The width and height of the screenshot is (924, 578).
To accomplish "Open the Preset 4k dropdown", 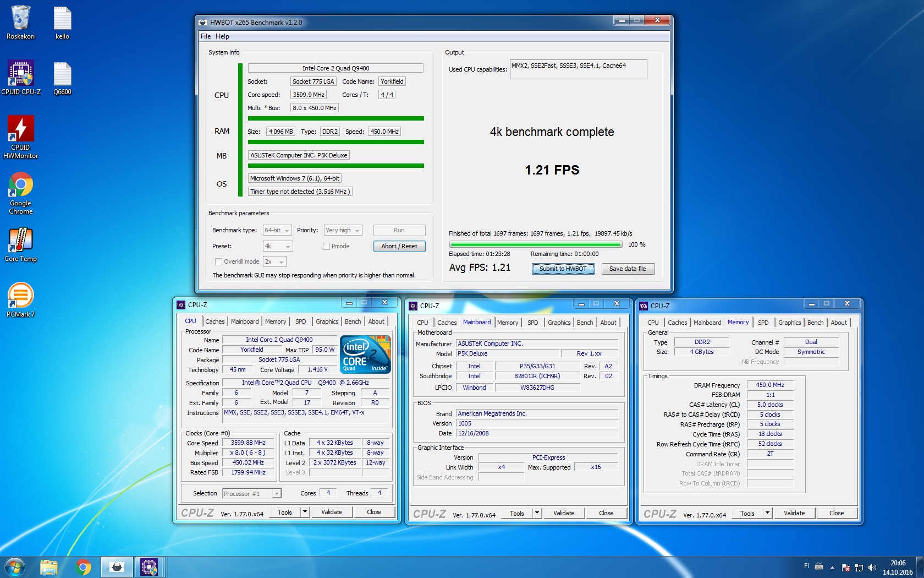I will pyautogui.click(x=278, y=246).
